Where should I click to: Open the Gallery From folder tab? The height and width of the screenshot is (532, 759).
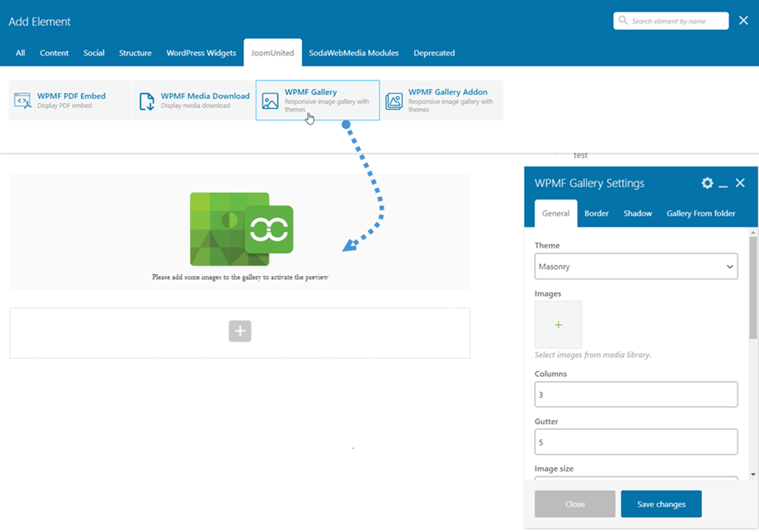click(700, 214)
